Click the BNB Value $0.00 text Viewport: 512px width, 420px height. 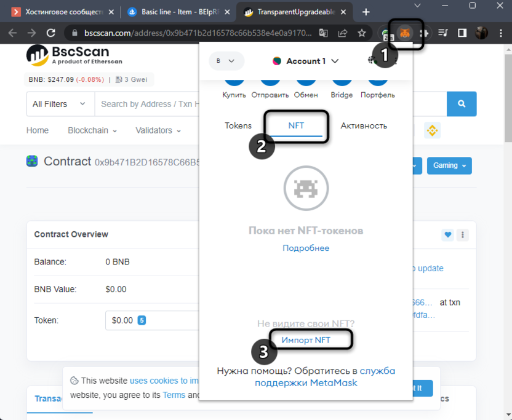[116, 290]
